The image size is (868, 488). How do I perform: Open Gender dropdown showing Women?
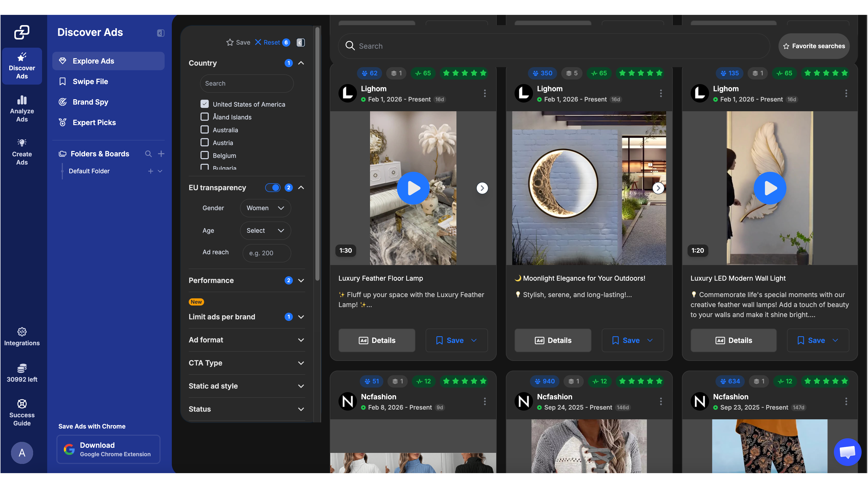(265, 208)
